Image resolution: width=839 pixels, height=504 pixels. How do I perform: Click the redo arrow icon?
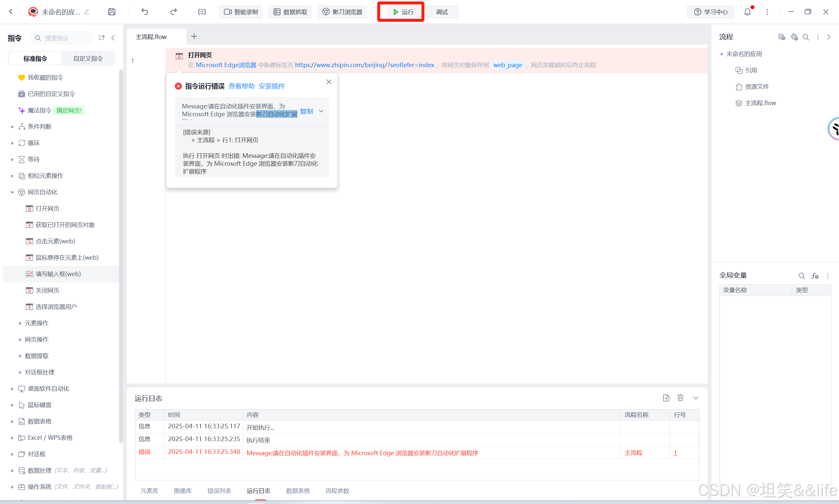tap(173, 12)
